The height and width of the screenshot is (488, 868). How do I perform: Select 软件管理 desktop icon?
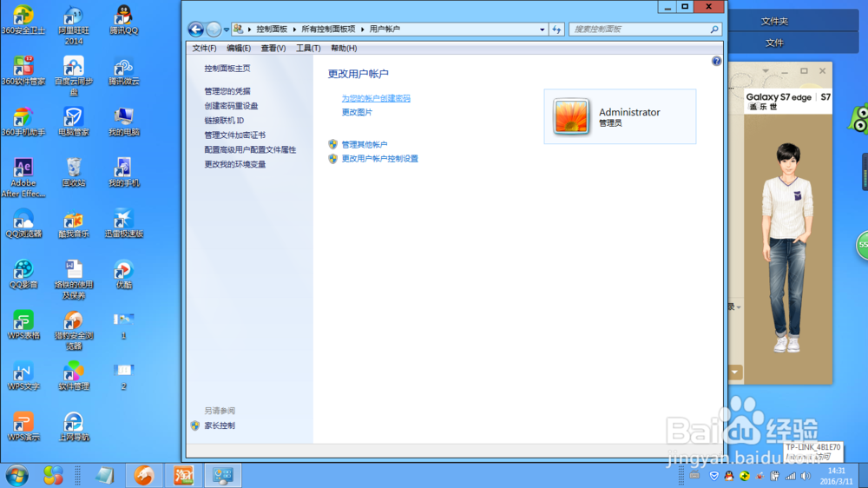click(74, 376)
